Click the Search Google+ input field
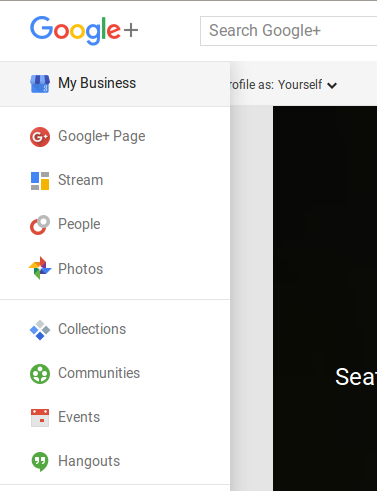The image size is (377, 491). (x=289, y=31)
